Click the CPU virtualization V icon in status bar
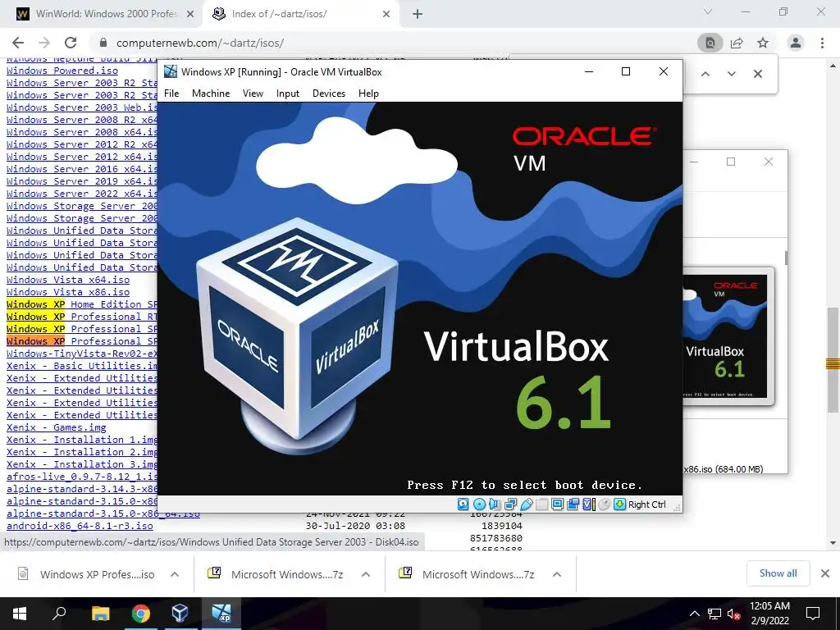The height and width of the screenshot is (630, 840). click(x=589, y=504)
